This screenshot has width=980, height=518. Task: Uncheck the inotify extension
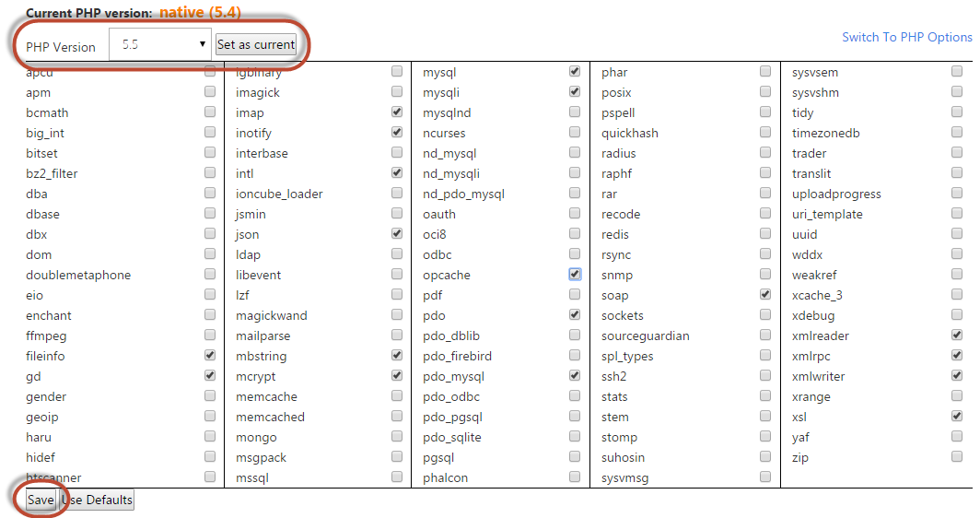(x=397, y=132)
